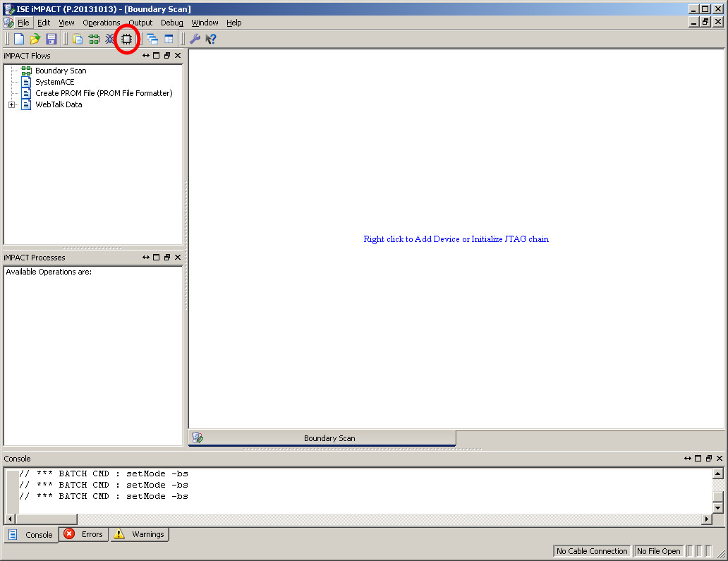Select Boundary Scan in iMPACT Flows

click(61, 71)
